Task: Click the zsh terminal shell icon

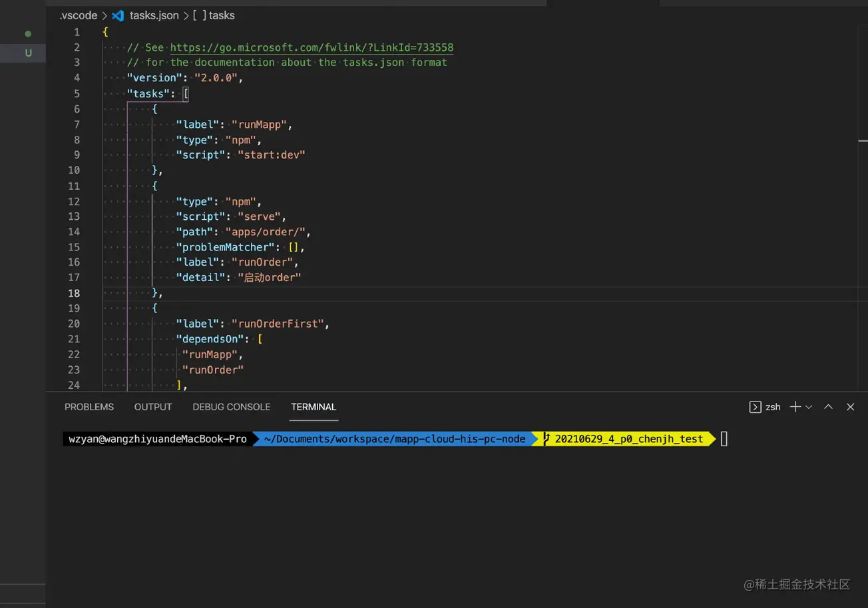Action: tap(755, 407)
